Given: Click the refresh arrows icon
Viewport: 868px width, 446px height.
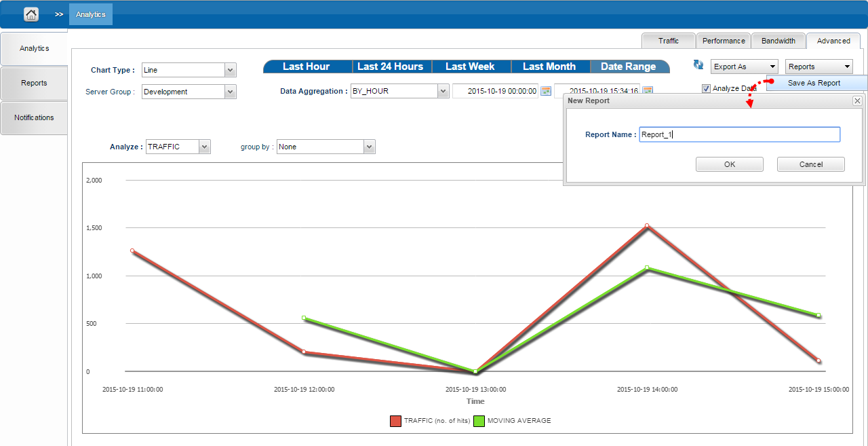Looking at the screenshot, I should click(x=698, y=65).
